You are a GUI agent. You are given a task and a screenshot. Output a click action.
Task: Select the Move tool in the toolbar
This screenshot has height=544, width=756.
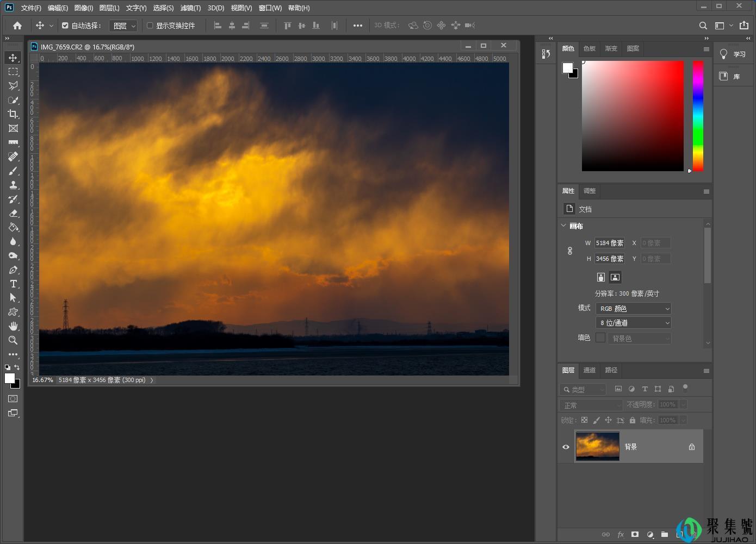(13, 57)
